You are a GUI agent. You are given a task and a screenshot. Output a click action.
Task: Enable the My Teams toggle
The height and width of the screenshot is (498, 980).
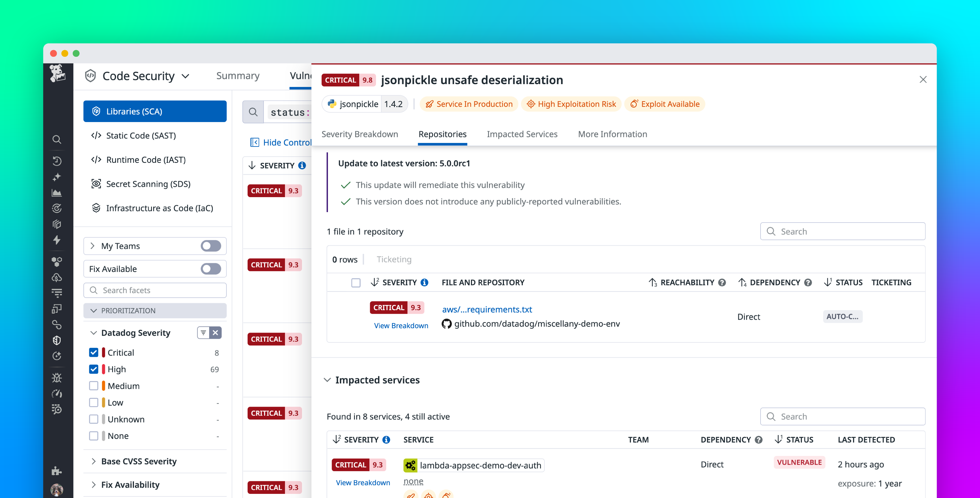tap(211, 246)
